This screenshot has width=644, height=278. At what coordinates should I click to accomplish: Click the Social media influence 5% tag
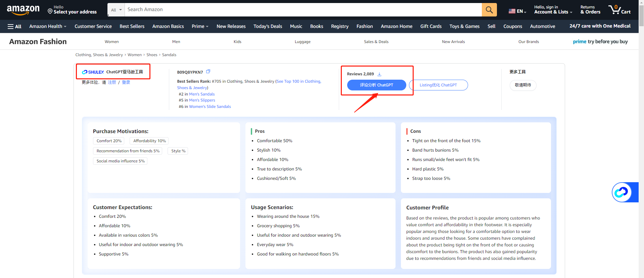(x=120, y=161)
